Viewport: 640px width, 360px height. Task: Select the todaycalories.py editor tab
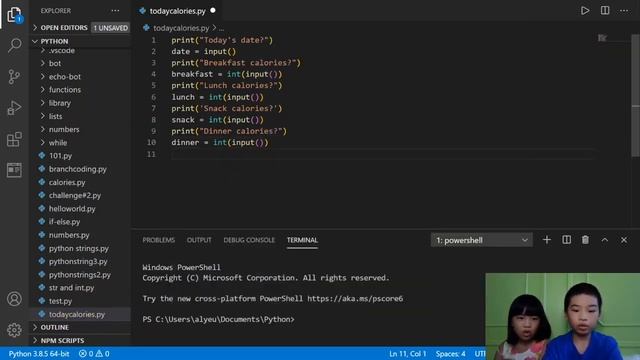[177, 11]
